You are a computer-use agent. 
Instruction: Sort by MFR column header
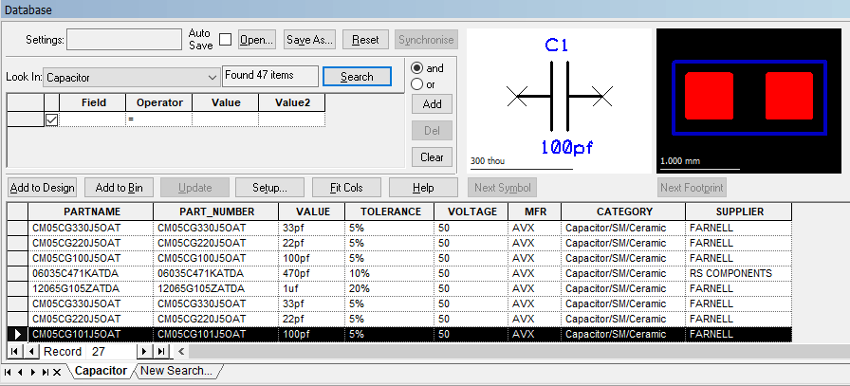pyautogui.click(x=535, y=211)
